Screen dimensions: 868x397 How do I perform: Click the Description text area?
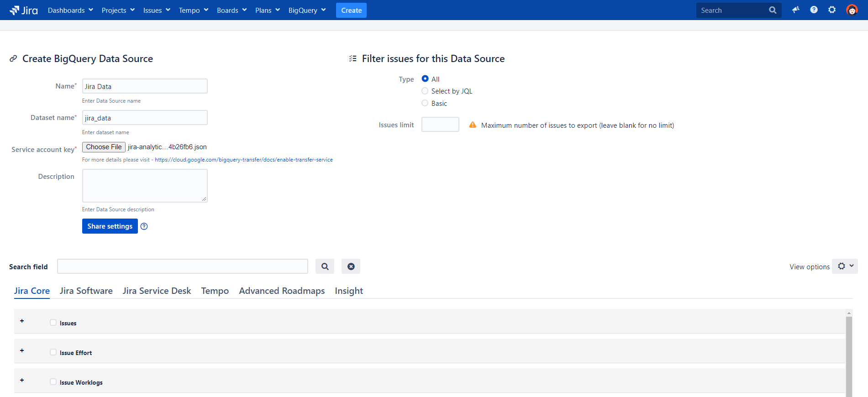coord(145,186)
